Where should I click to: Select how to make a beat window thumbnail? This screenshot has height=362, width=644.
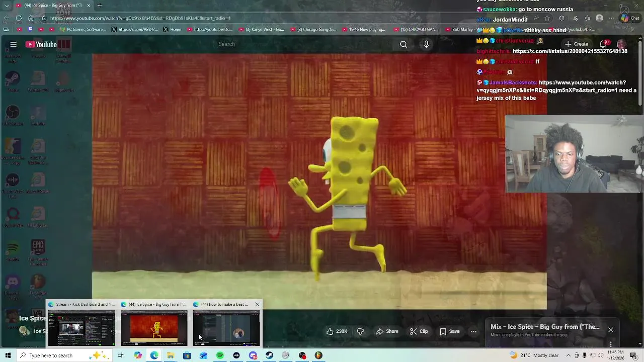226,328
